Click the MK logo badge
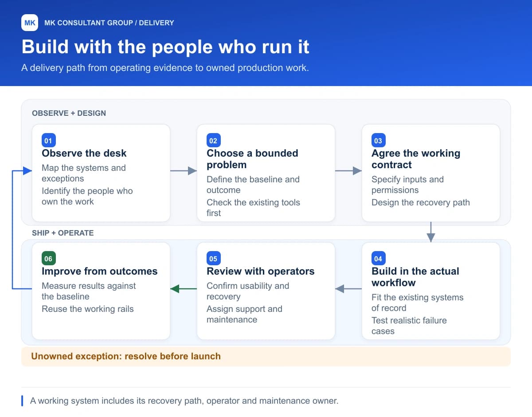This screenshot has width=532, height=417. (x=30, y=23)
